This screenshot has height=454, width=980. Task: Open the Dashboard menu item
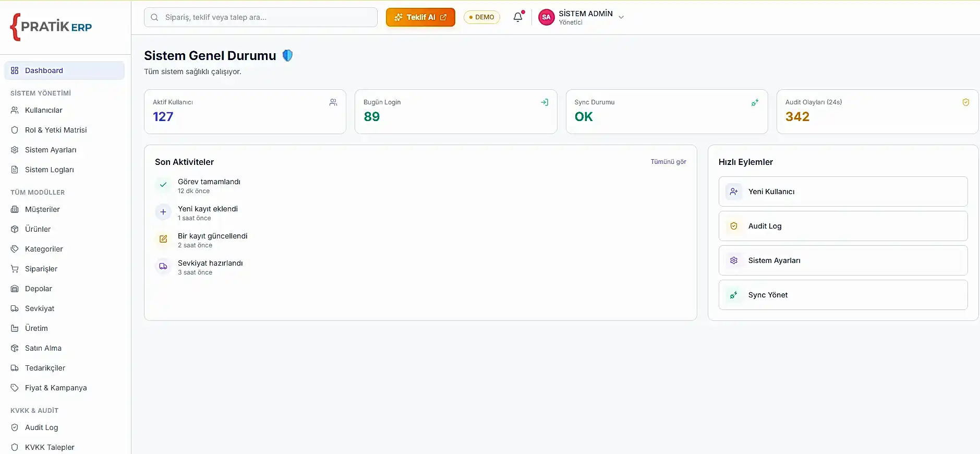[64, 70]
